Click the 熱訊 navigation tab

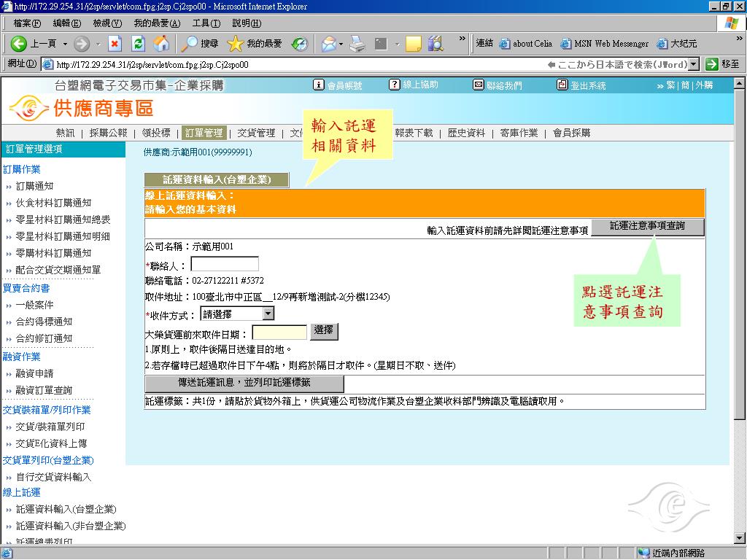pyautogui.click(x=65, y=133)
